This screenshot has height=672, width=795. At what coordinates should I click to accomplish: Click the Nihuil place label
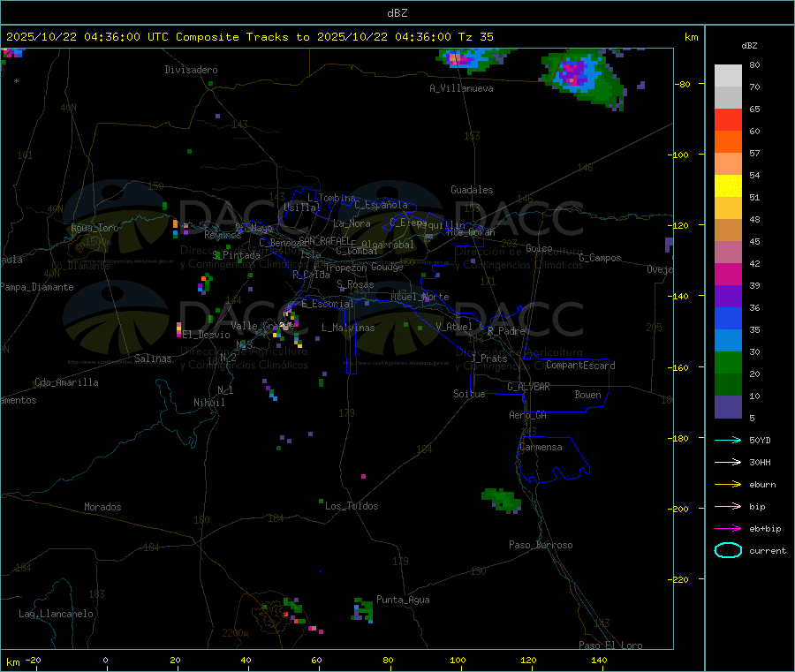click(x=209, y=403)
